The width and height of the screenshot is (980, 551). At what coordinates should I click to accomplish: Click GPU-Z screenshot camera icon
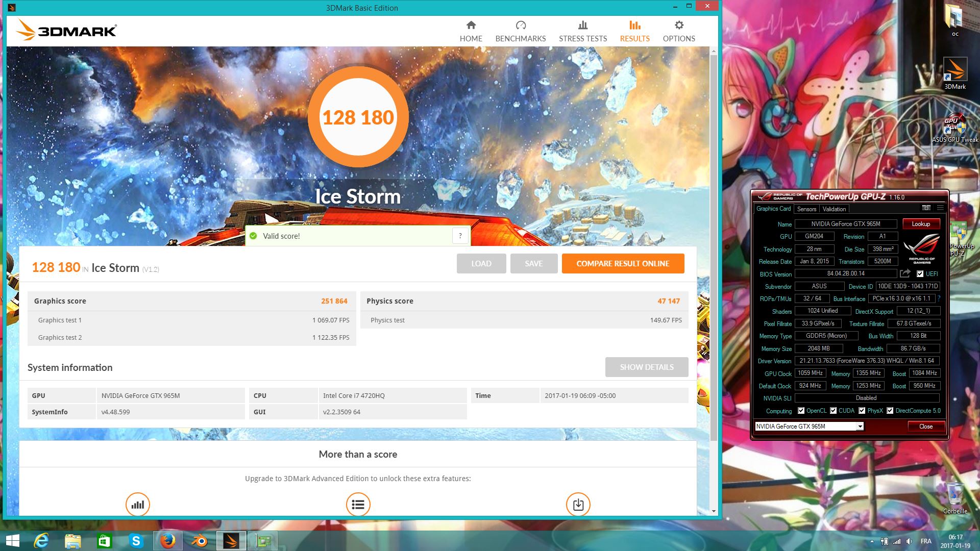[926, 208]
